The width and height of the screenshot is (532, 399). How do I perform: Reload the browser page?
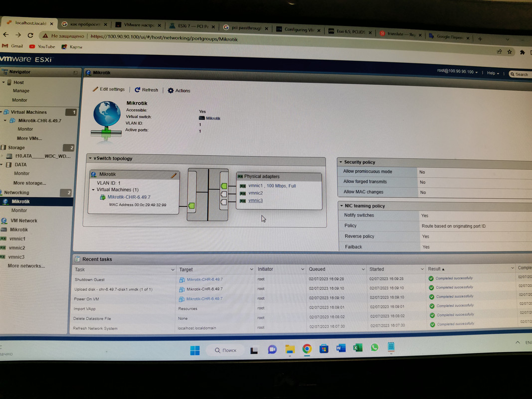pyautogui.click(x=30, y=35)
